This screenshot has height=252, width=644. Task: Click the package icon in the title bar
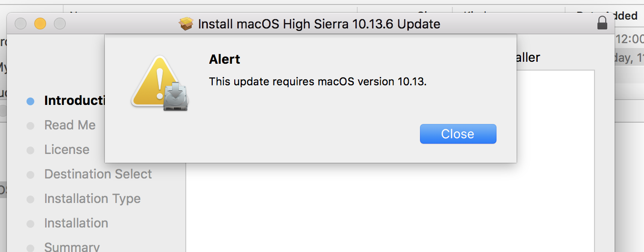pyautogui.click(x=186, y=24)
